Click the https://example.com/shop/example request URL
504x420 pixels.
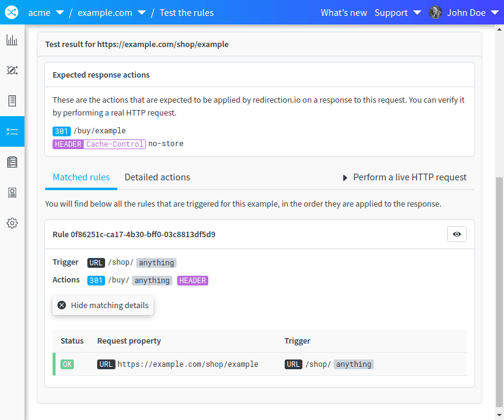pos(188,364)
